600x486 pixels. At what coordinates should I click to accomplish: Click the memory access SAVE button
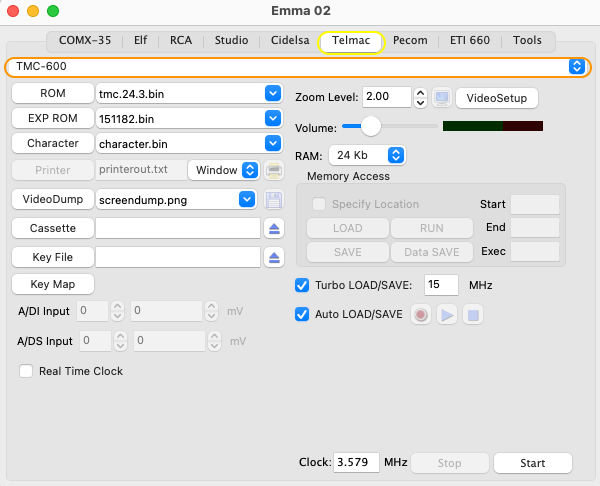(x=347, y=252)
